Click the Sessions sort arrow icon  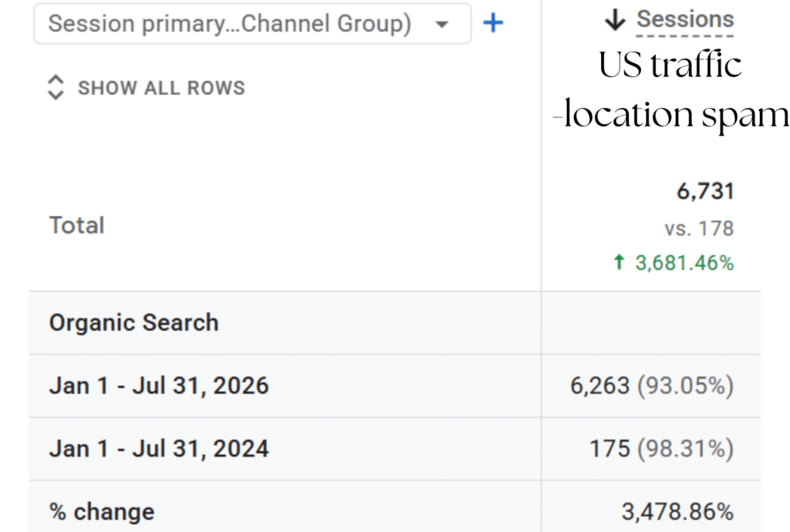[615, 20]
